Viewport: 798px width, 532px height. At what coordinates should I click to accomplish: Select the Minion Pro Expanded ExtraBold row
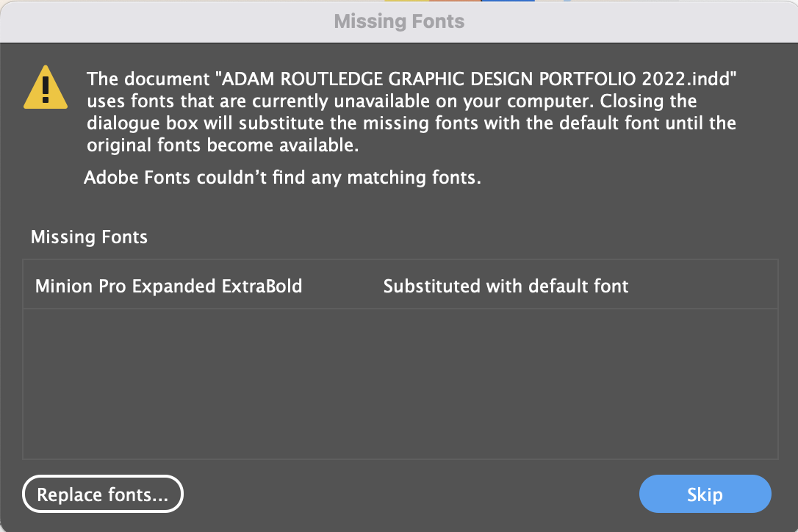coord(168,286)
